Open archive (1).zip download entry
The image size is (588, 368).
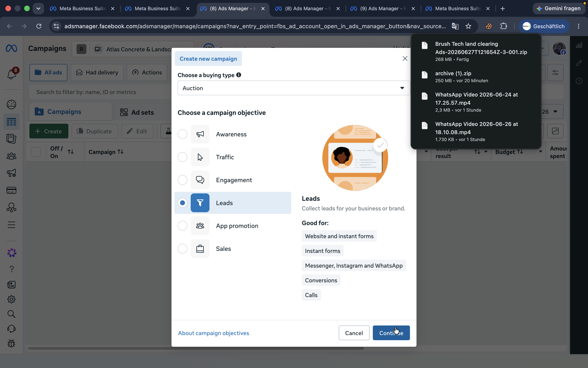[x=476, y=77]
